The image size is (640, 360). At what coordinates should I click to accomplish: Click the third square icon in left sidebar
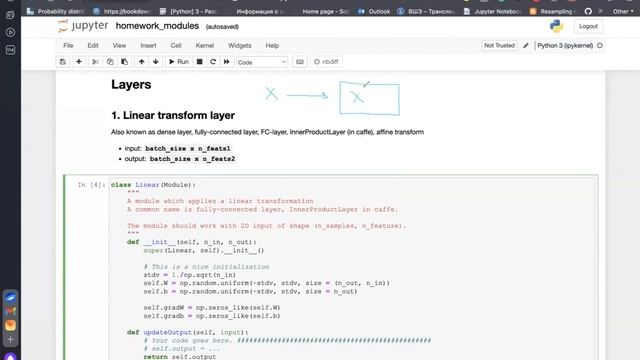pos(11,50)
